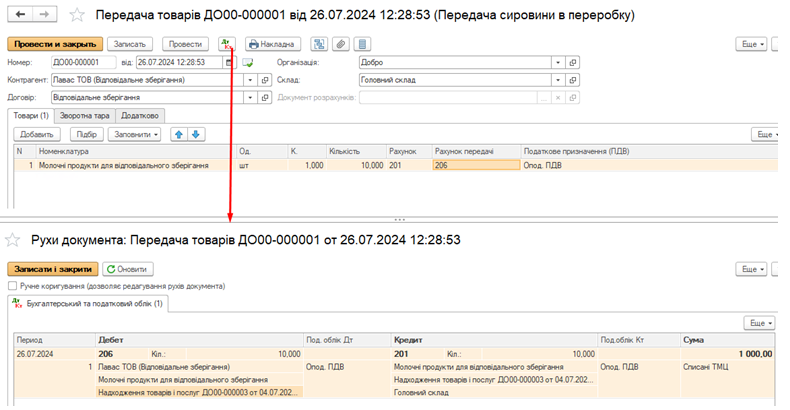The image size is (790, 410).
Task: Click the Dt/Kt document movements icon
Action: [x=226, y=44]
